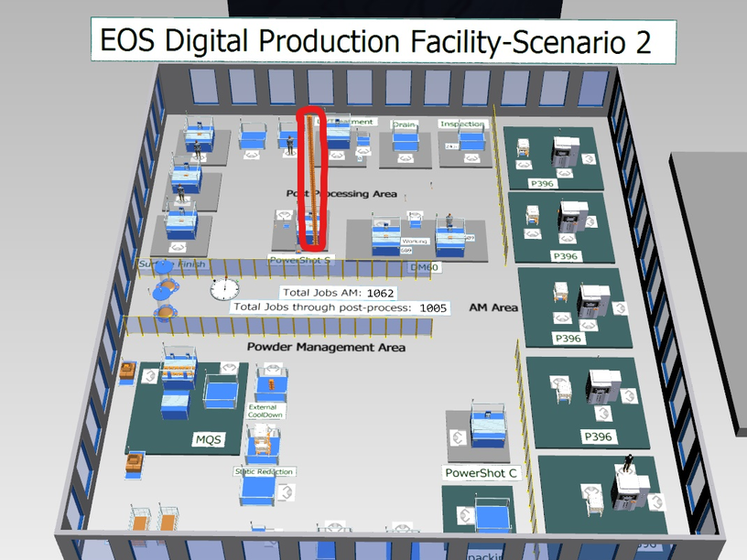Click the AM Area label

click(x=493, y=307)
